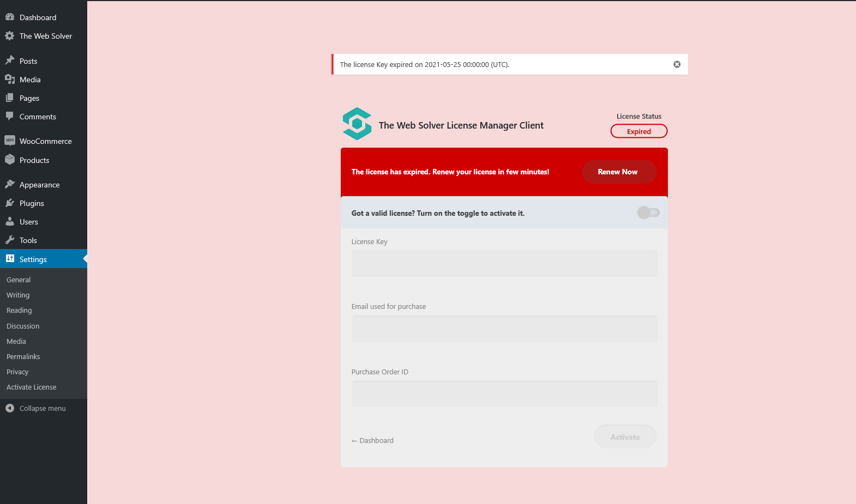Focus the Email used for purchase field
The height and width of the screenshot is (504, 856).
tap(504, 329)
